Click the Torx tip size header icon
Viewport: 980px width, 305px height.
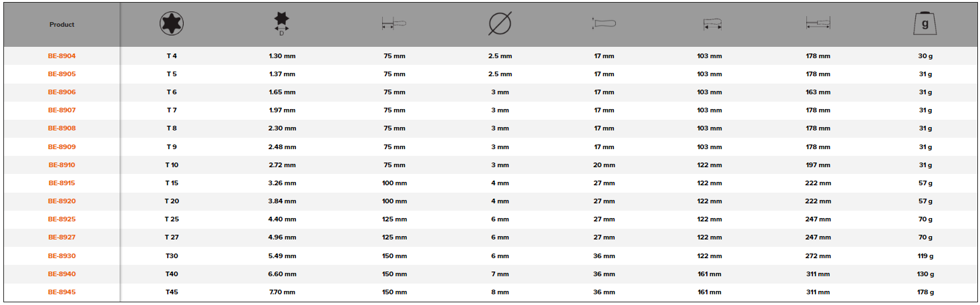[172, 25]
